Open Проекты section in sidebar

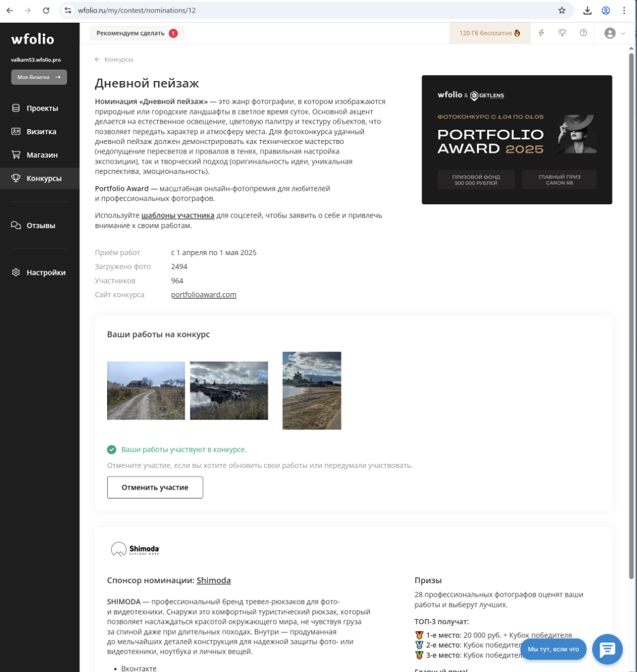39,108
